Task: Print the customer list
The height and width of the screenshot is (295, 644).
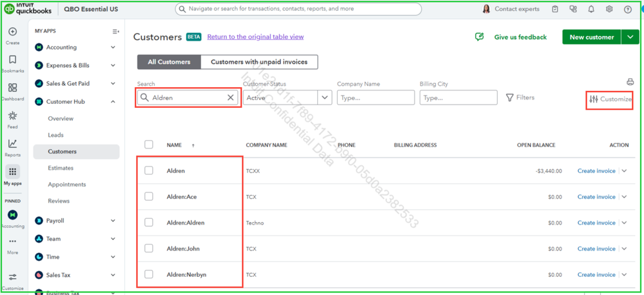Action: pos(630,81)
